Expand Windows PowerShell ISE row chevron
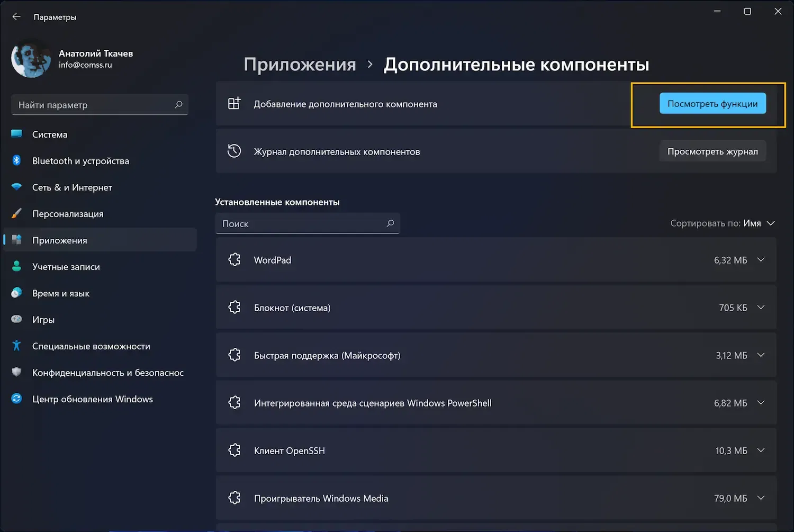The height and width of the screenshot is (532, 794). (x=761, y=403)
